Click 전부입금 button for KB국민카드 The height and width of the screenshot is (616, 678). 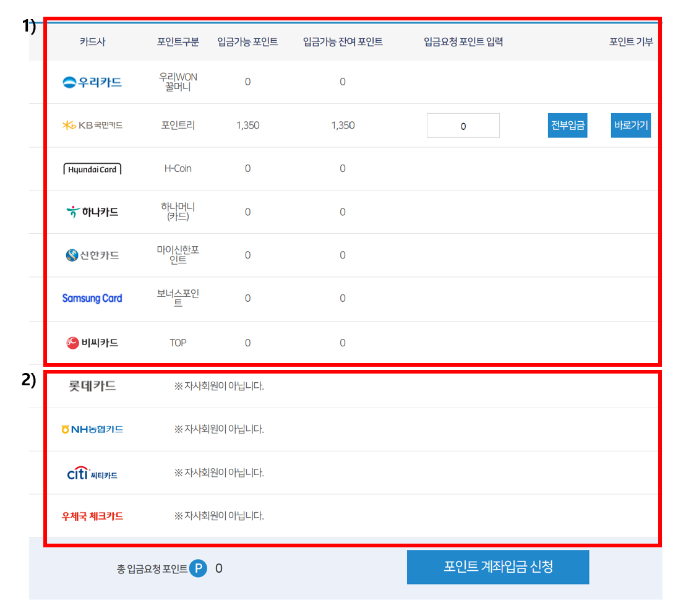point(567,126)
